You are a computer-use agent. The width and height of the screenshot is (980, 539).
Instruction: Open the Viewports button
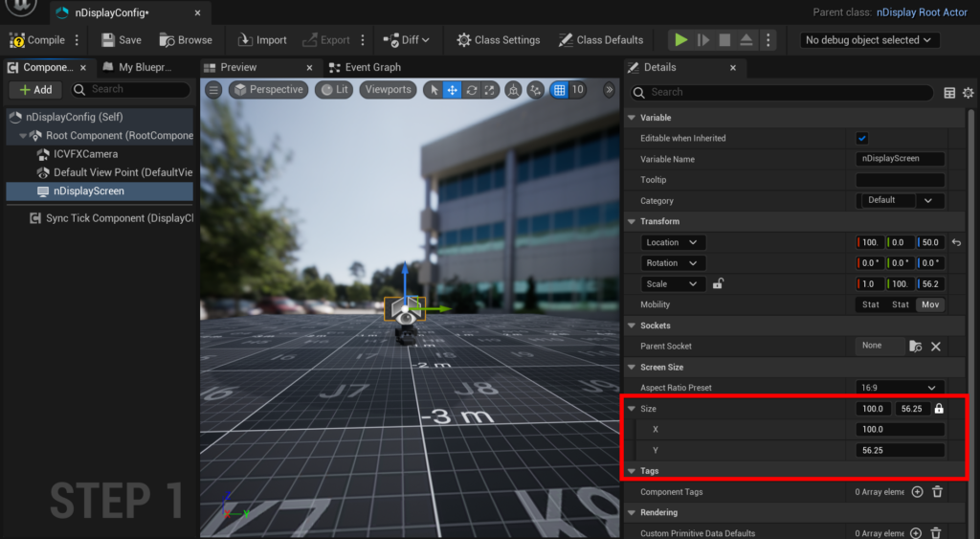[x=389, y=90]
